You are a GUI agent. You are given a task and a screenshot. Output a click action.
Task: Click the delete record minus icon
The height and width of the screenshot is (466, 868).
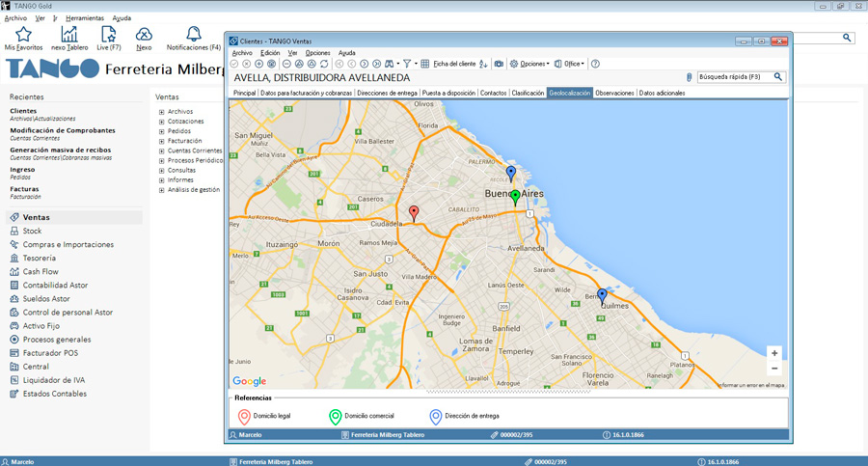[x=286, y=64]
